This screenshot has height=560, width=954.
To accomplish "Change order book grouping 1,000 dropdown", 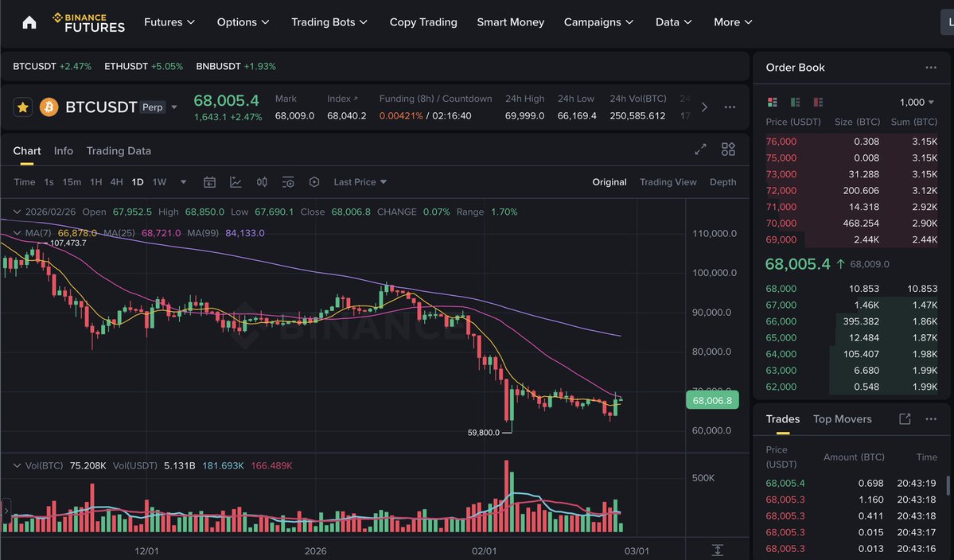I will click(x=917, y=102).
